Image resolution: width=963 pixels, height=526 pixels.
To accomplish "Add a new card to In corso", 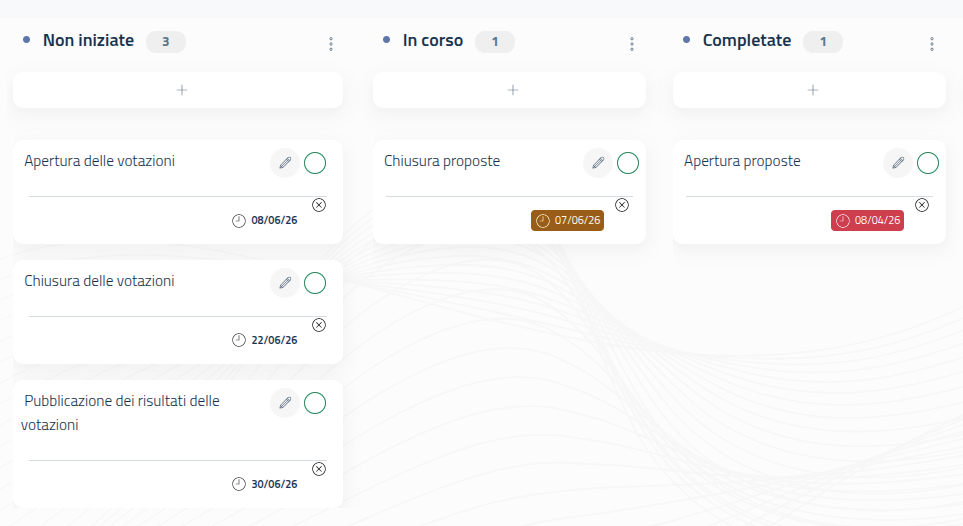I will pos(510,90).
